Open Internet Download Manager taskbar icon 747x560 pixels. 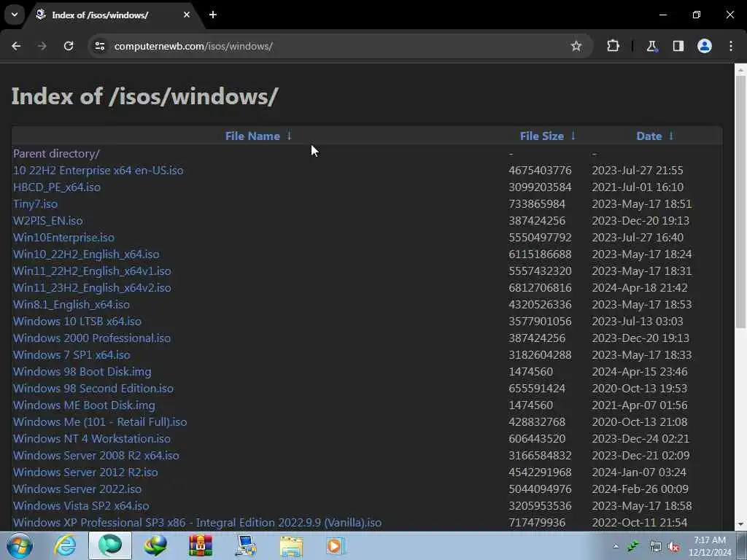155,545
